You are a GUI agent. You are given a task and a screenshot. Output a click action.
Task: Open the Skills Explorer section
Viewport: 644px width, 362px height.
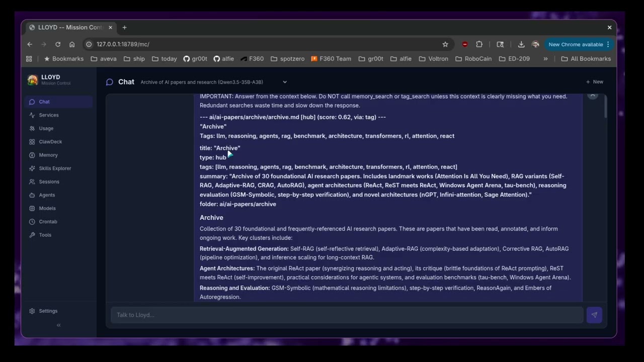58,168
